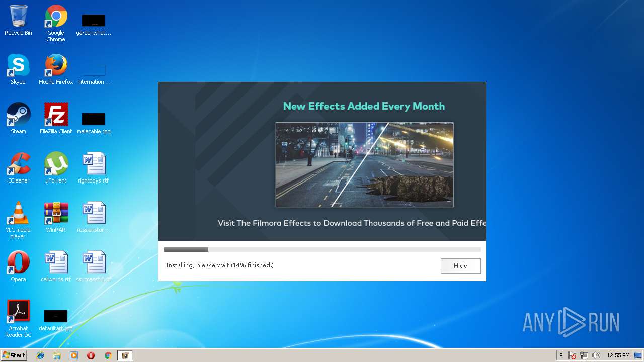Select cellwords.rtf document on desktop
Screen dimensions: 644x362
[56, 266]
